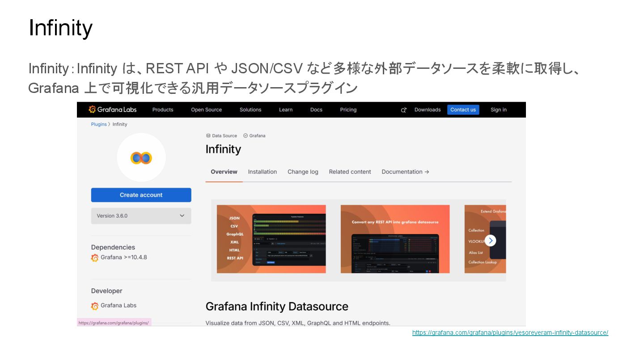Click the Grafana signed-by check icon
This screenshot has width=644, height=362.
tap(246, 135)
